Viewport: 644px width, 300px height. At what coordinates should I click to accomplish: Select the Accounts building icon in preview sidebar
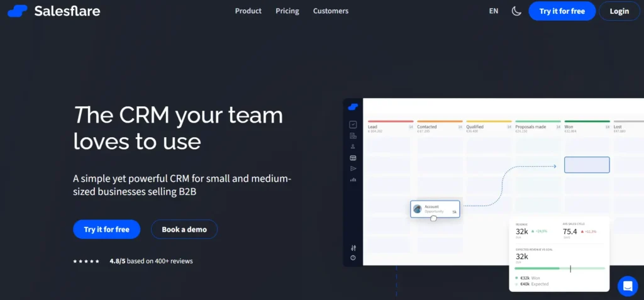pyautogui.click(x=353, y=136)
